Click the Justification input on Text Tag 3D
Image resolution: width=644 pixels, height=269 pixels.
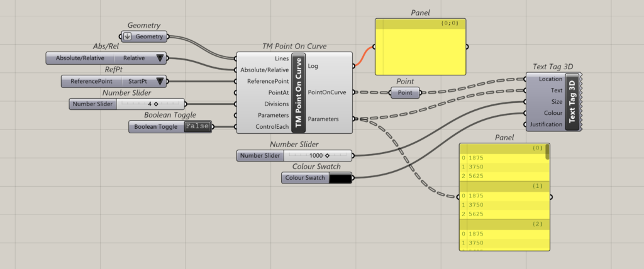click(546, 124)
